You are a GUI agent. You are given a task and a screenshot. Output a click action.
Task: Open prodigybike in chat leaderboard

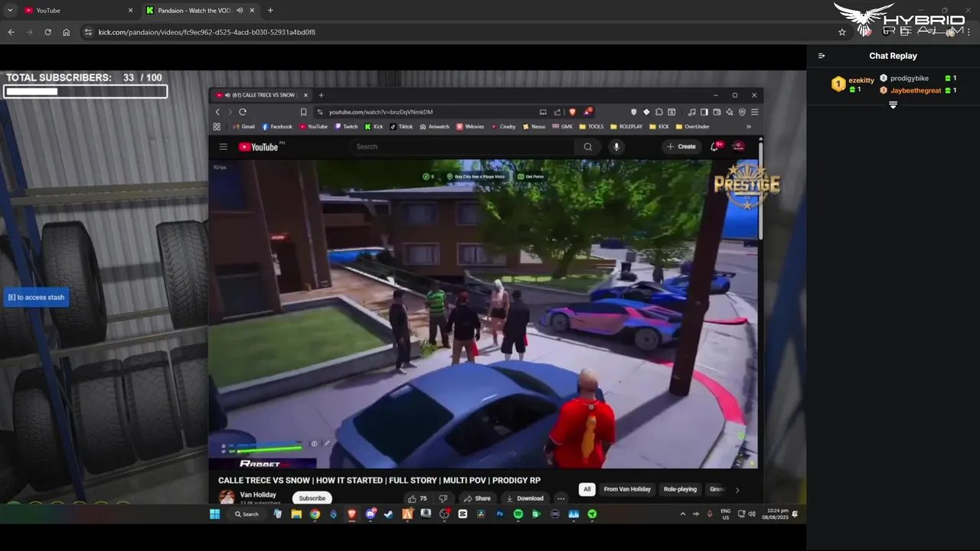pyautogui.click(x=910, y=78)
